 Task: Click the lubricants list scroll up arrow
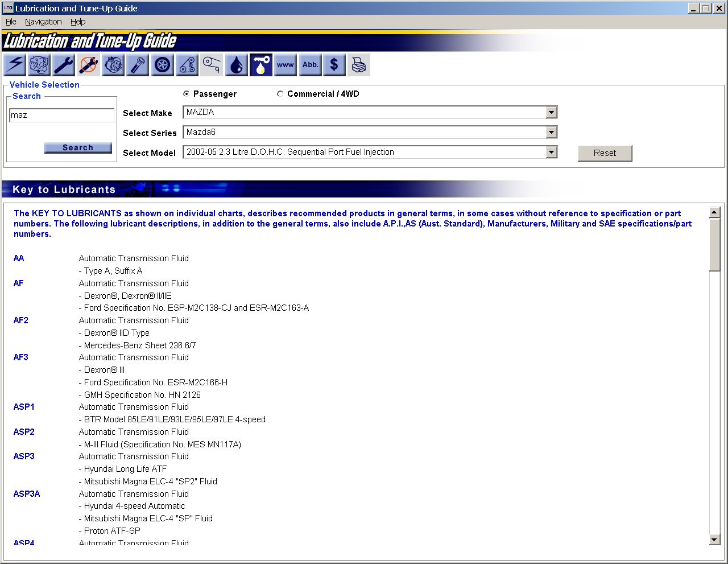[715, 212]
